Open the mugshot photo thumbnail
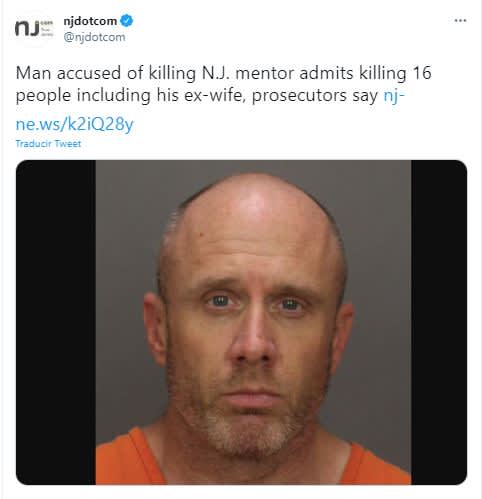Viewport: 482px width, 499px height. [241, 322]
